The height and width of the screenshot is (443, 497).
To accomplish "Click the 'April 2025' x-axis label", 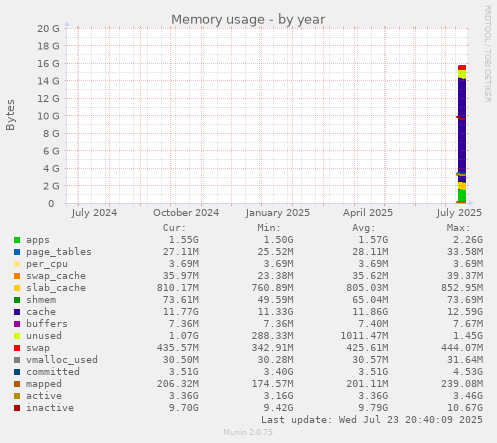I will tap(368, 213).
